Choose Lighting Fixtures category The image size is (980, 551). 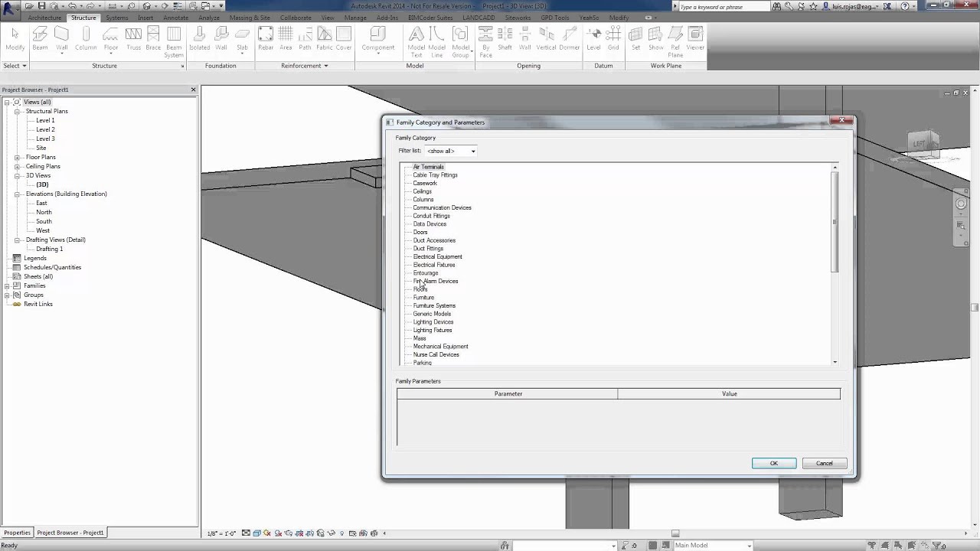(x=433, y=331)
